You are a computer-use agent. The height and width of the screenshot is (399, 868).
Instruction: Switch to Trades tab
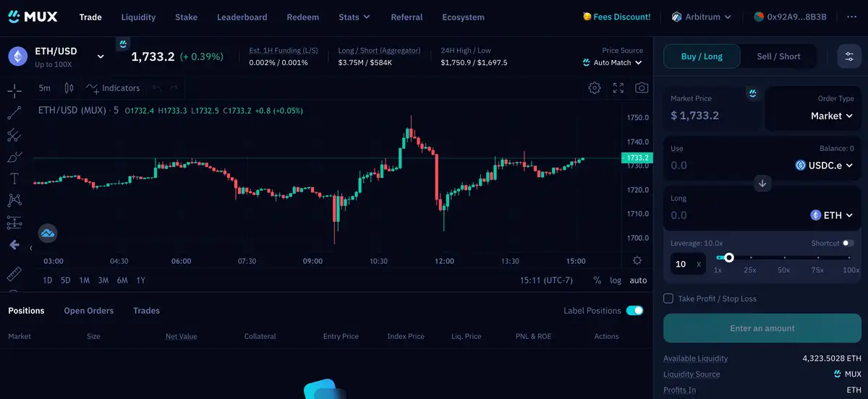[x=146, y=311]
